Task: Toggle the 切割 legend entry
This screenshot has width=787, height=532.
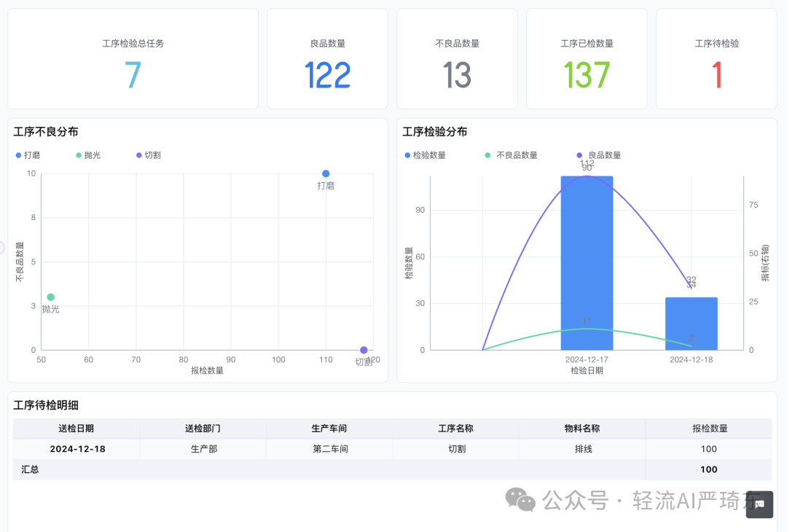Action: pos(149,155)
